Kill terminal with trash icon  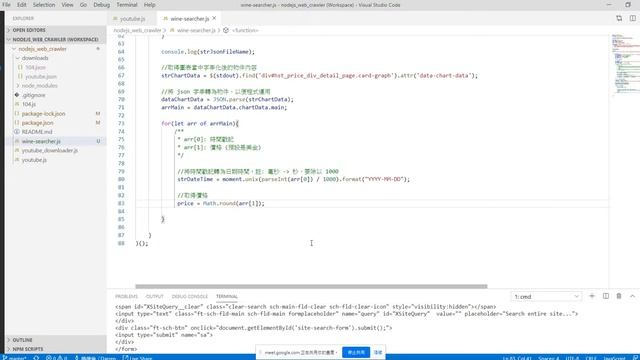[619, 296]
